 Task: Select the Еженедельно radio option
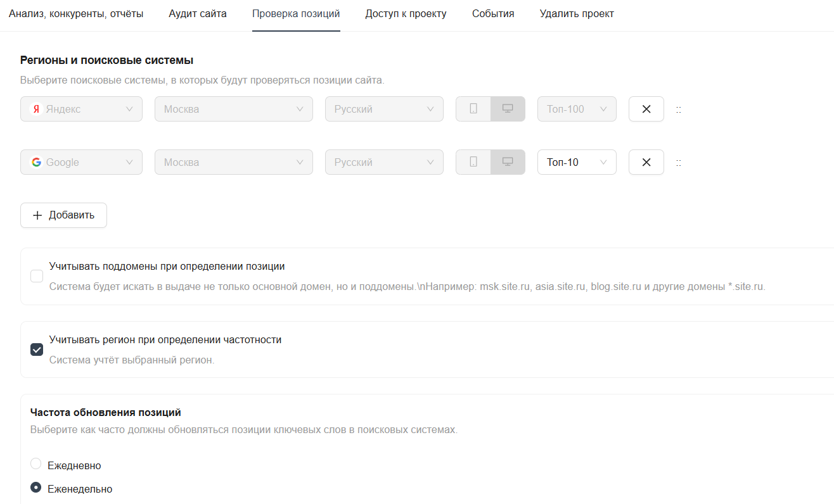(x=36, y=488)
